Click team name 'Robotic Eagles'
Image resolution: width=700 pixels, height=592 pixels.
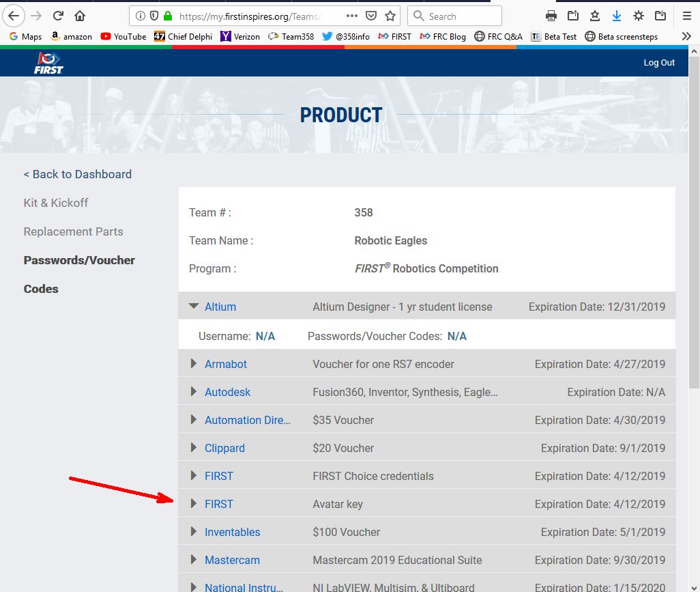point(391,241)
